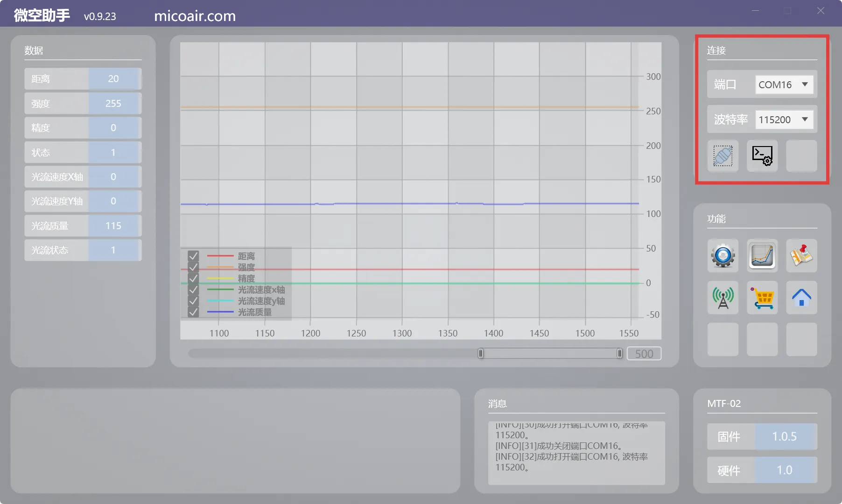Select the 光流质量 value 115
842x504 pixels.
[114, 226]
